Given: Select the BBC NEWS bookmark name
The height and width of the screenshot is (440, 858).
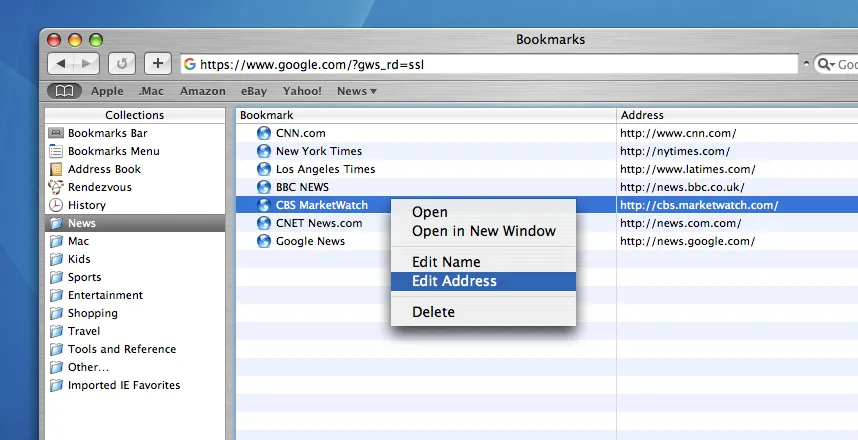Looking at the screenshot, I should click(302, 187).
